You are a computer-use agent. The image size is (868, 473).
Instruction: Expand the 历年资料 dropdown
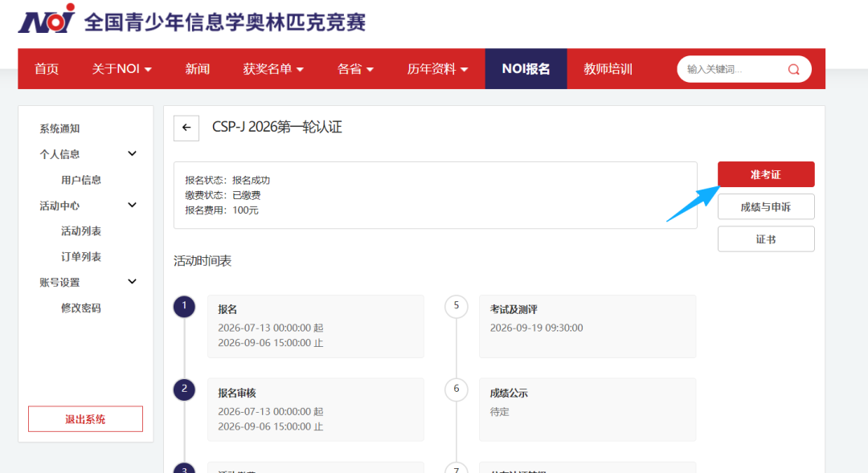click(x=437, y=68)
